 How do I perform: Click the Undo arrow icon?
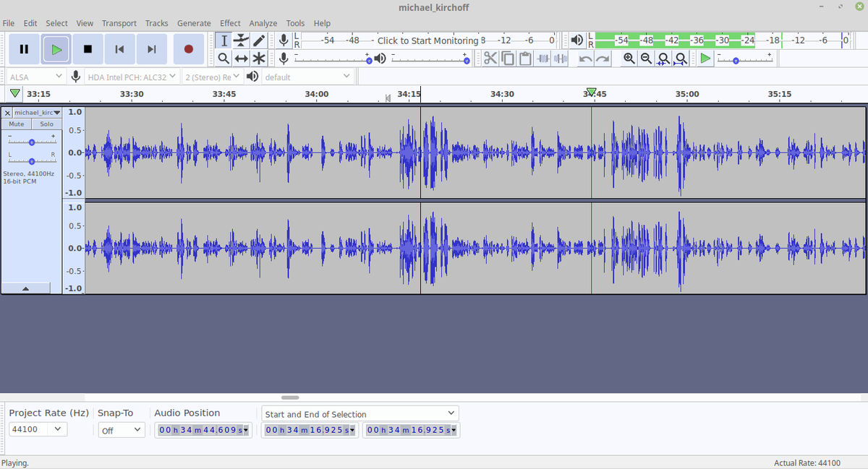tap(584, 59)
